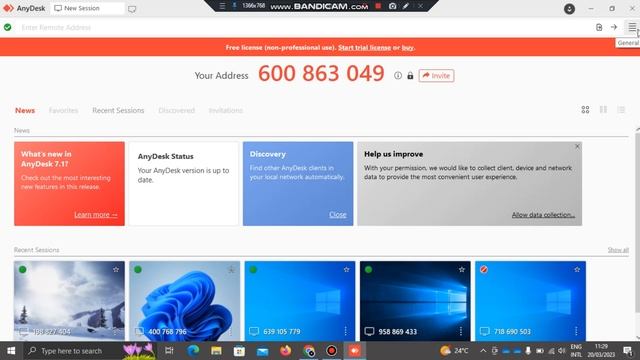Open the Windows Start menu

(11, 351)
